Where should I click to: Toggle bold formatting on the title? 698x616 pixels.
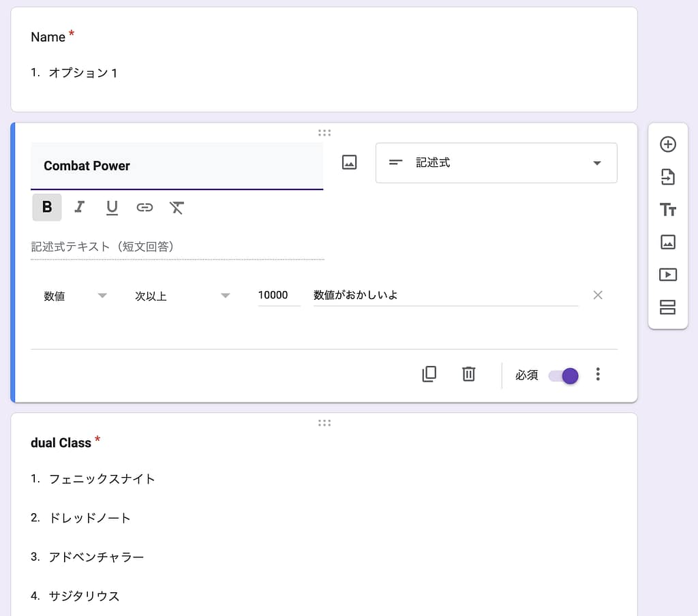point(47,207)
